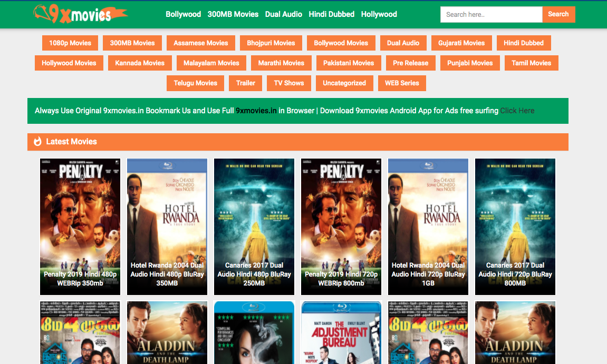Open Penalty 2019 Hindi 720p WEBRip 800mb poster
607x364 pixels.
tap(341, 227)
